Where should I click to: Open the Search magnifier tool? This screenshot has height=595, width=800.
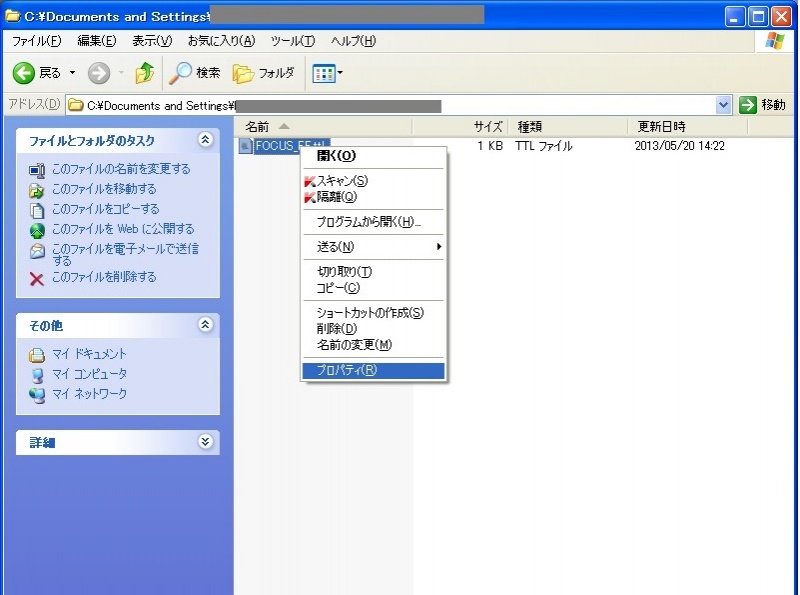[x=180, y=73]
